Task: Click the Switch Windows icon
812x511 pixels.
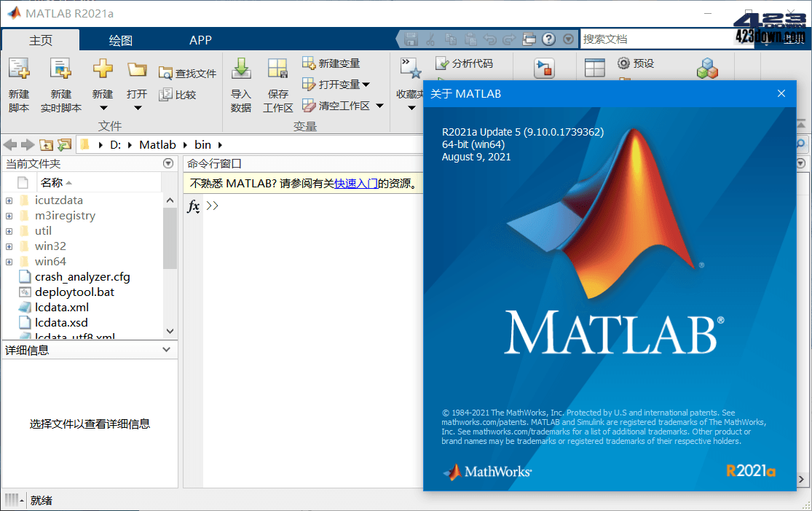Action: point(529,39)
